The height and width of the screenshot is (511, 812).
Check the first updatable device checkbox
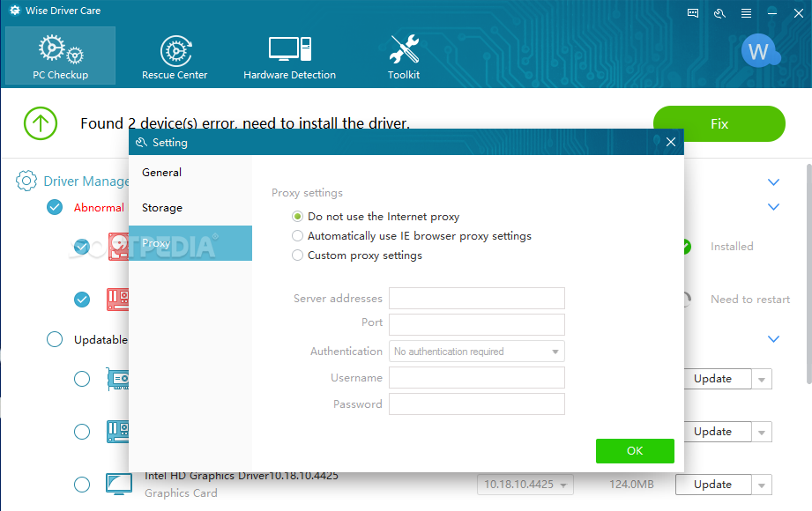(x=82, y=379)
